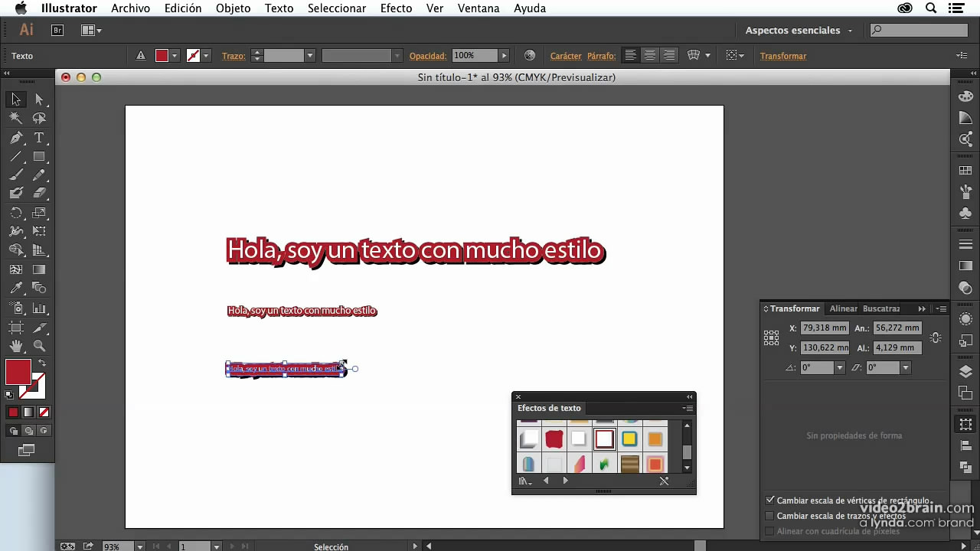Select align text right
Image resolution: width=980 pixels, height=551 pixels.
point(669,55)
